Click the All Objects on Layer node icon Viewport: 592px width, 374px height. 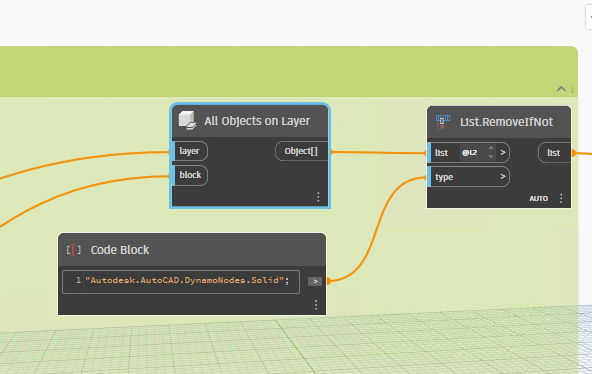pyautogui.click(x=187, y=120)
